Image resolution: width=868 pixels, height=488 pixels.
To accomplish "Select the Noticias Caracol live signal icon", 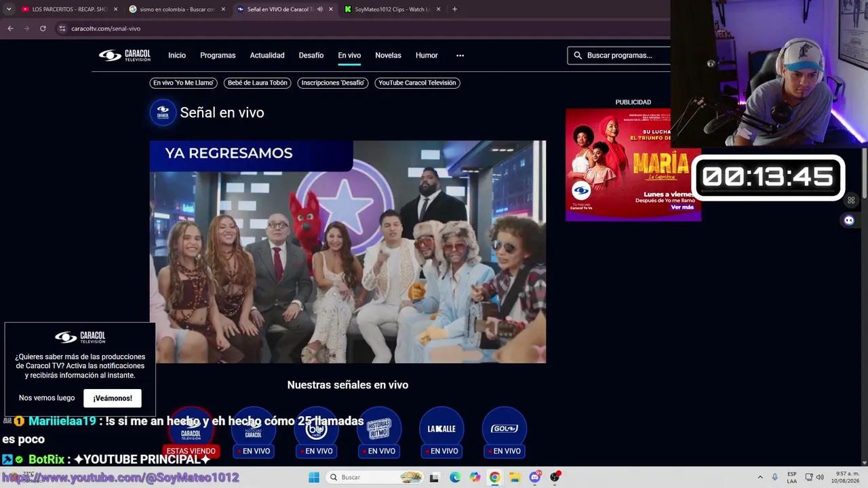I will click(x=254, y=428).
